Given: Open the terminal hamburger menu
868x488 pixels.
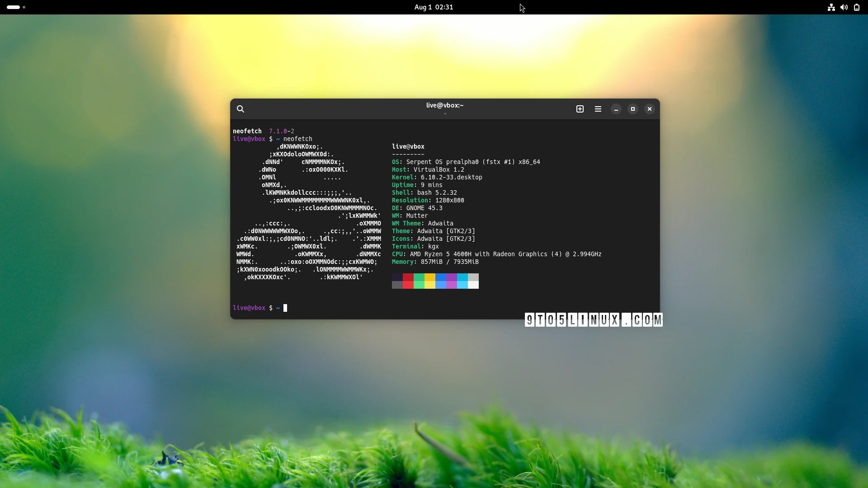Looking at the screenshot, I should point(598,109).
